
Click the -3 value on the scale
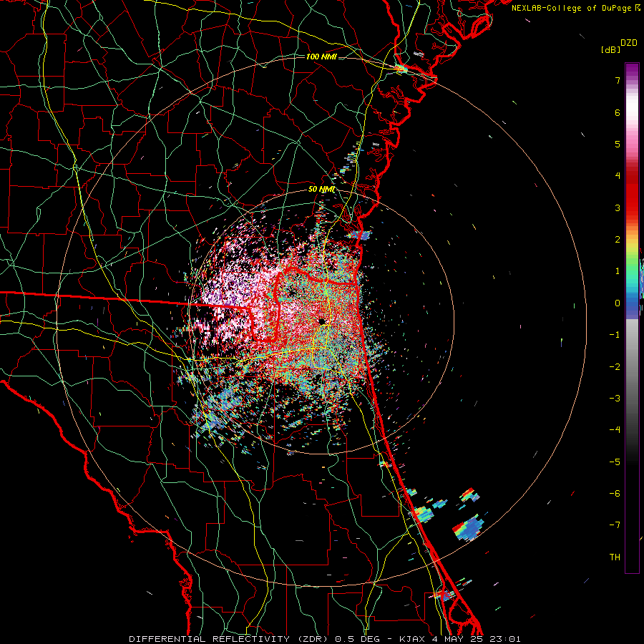point(615,398)
